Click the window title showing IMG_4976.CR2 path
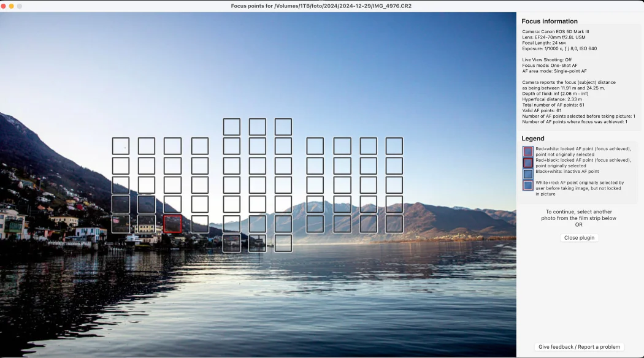 point(321,6)
